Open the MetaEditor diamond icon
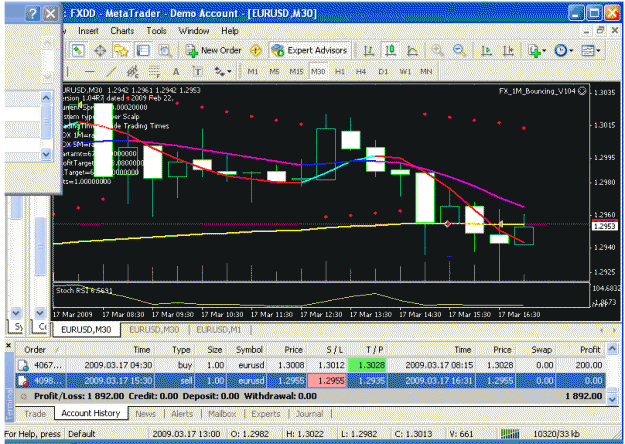The height and width of the screenshot is (444, 625). [256, 51]
